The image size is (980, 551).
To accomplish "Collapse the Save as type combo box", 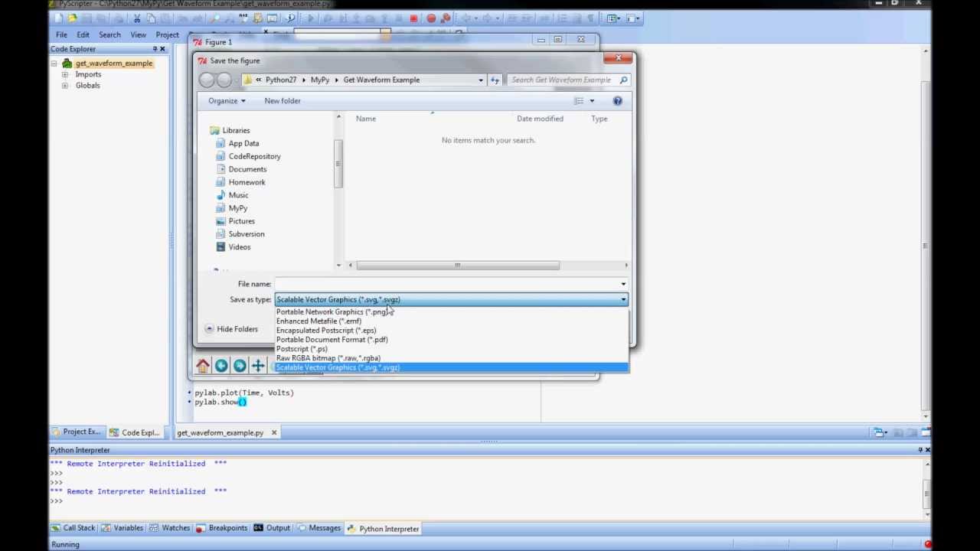I will click(x=623, y=299).
